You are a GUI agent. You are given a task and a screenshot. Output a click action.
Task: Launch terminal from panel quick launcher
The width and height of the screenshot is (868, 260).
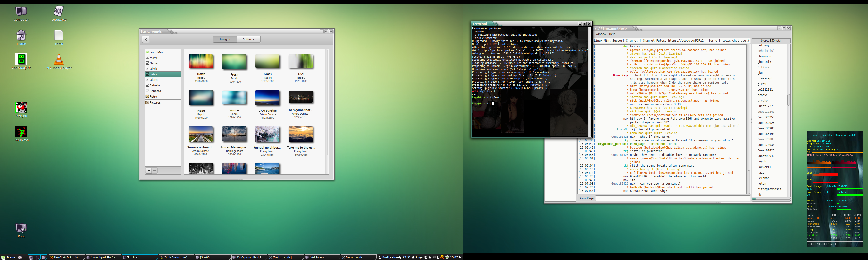coord(37,257)
